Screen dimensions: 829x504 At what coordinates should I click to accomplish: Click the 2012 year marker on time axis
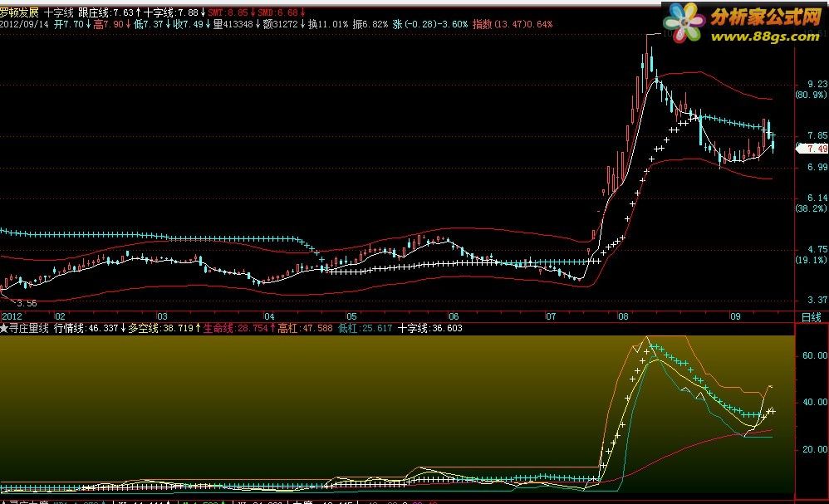click(x=12, y=316)
